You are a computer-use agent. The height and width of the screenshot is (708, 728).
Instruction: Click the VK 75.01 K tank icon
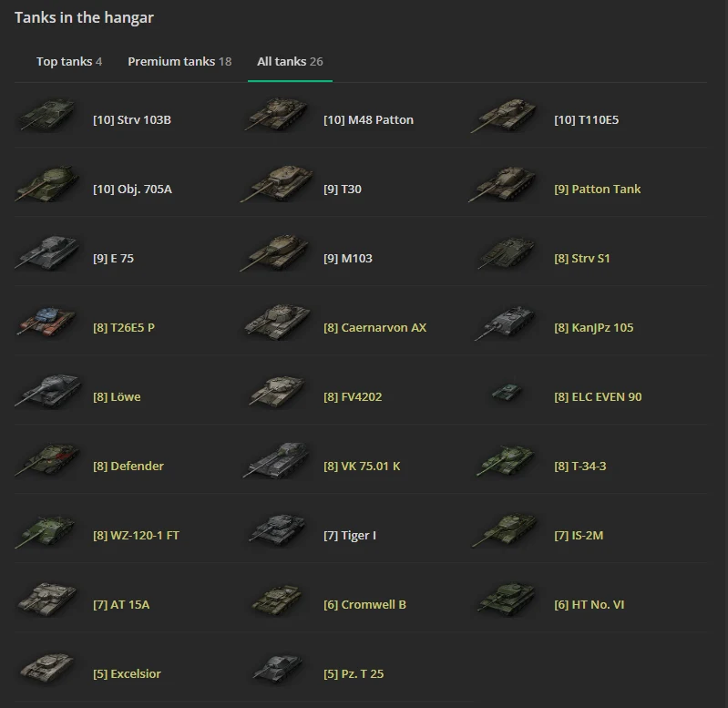coord(277,460)
